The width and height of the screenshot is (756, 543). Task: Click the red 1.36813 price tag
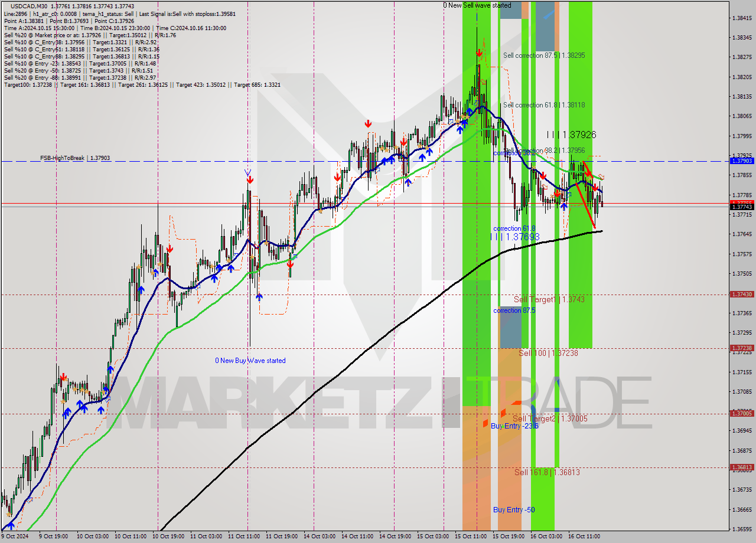(x=742, y=467)
